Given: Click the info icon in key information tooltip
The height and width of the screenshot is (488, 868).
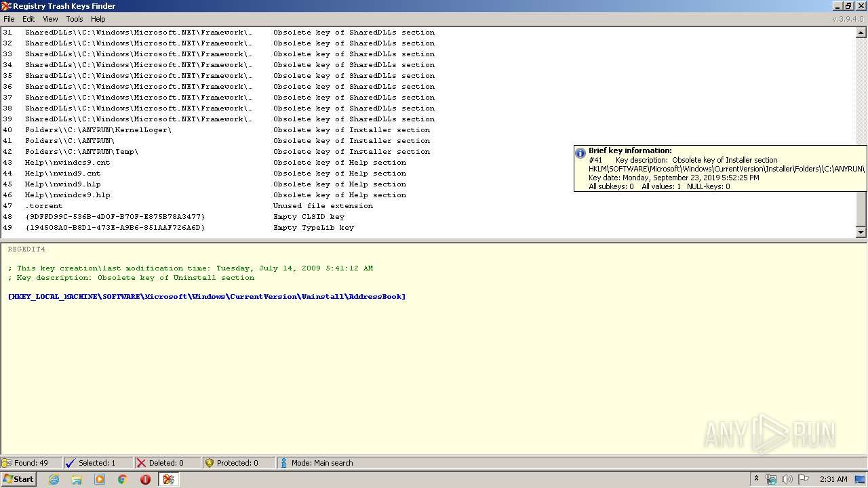Looking at the screenshot, I should (580, 153).
